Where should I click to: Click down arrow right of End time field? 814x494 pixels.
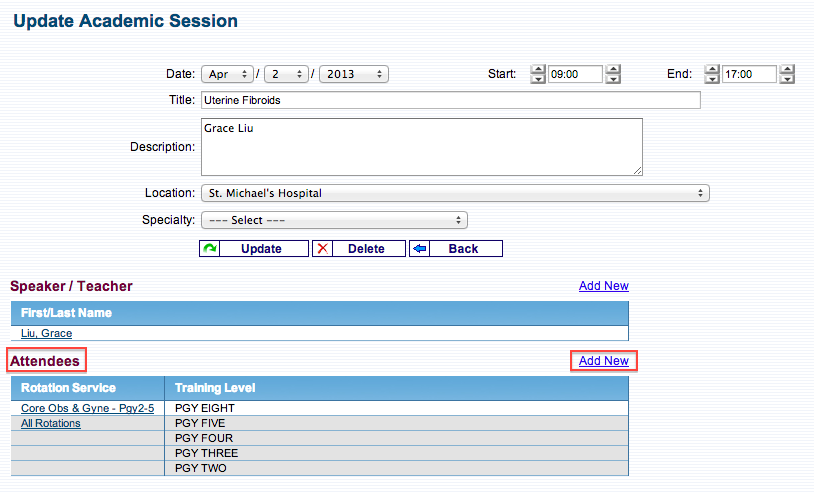pos(787,79)
